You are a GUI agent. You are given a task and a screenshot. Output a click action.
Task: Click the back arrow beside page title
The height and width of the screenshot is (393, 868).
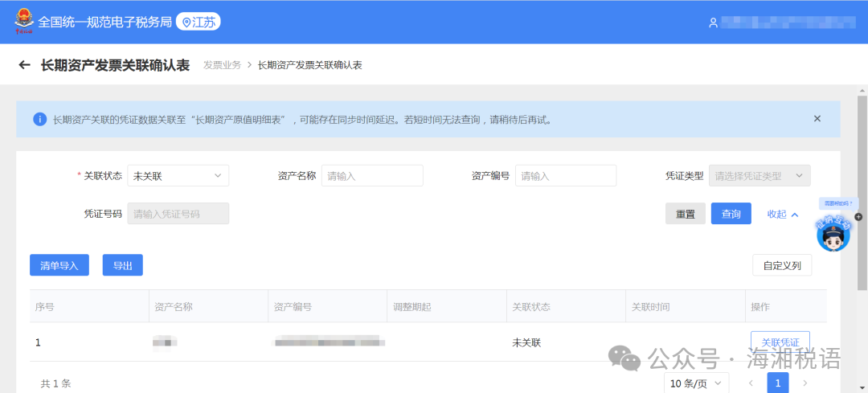pyautogui.click(x=24, y=65)
